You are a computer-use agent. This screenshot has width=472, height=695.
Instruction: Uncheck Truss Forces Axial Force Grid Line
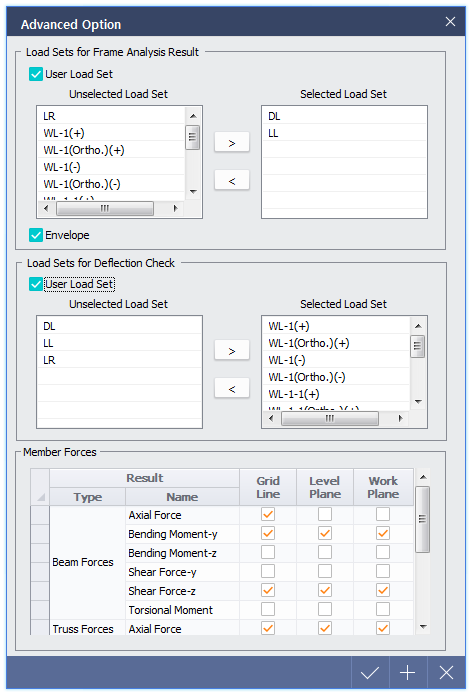point(268,628)
